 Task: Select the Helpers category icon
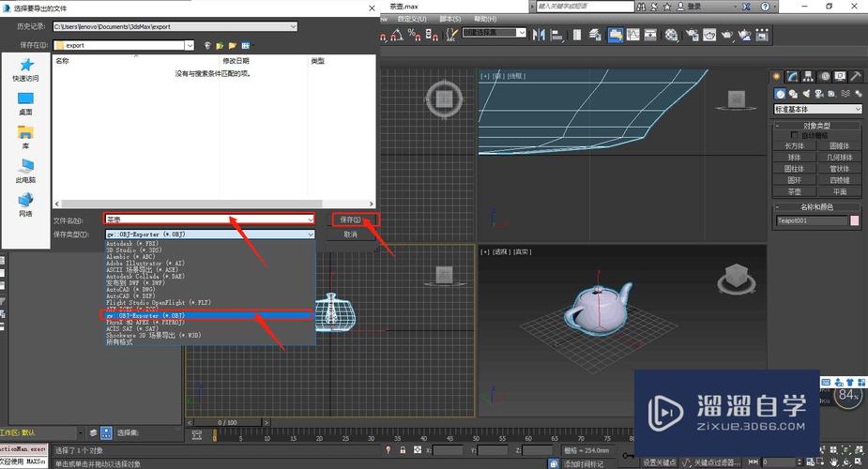coord(832,94)
